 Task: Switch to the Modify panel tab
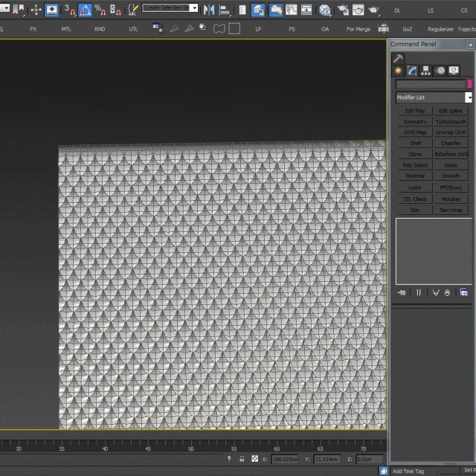point(411,71)
